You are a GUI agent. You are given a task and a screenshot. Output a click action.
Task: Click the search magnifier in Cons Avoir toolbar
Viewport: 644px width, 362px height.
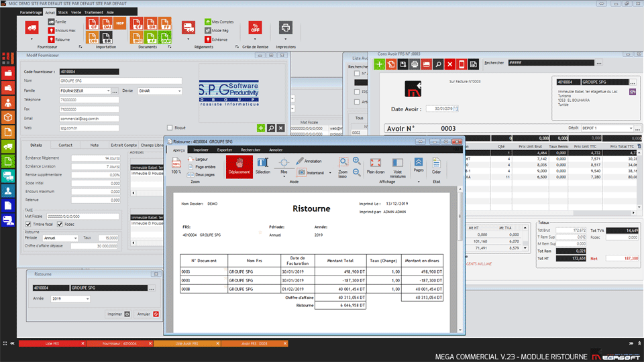438,64
